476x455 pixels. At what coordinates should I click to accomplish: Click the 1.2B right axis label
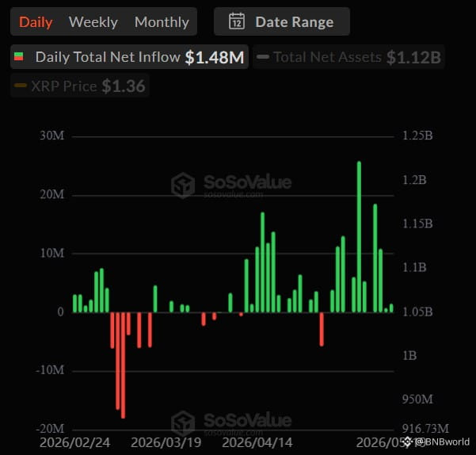coord(414,180)
